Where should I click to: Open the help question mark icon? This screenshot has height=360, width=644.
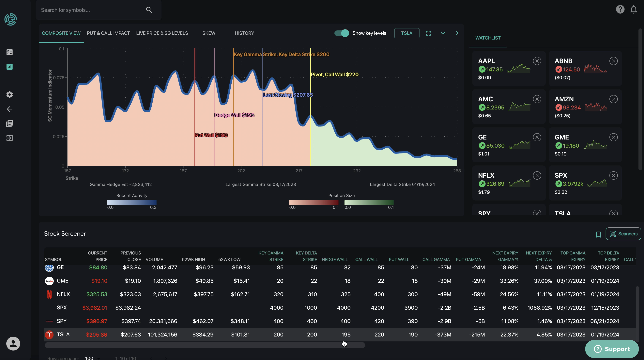620,9
